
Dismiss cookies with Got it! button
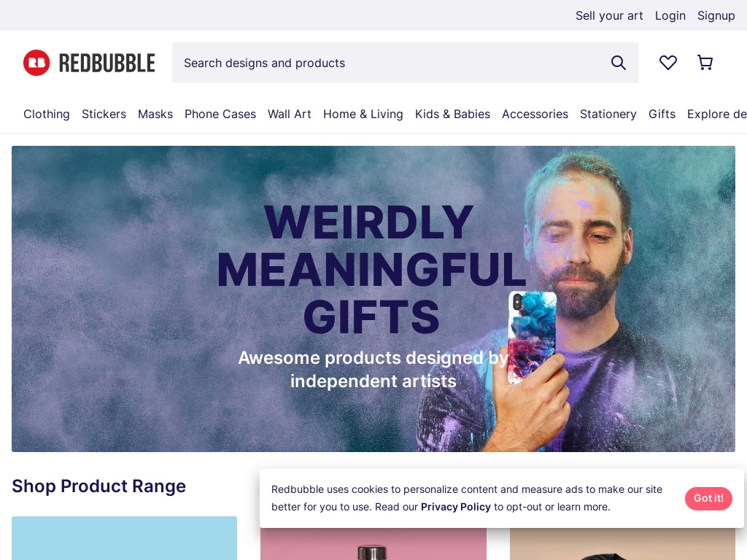click(x=708, y=498)
